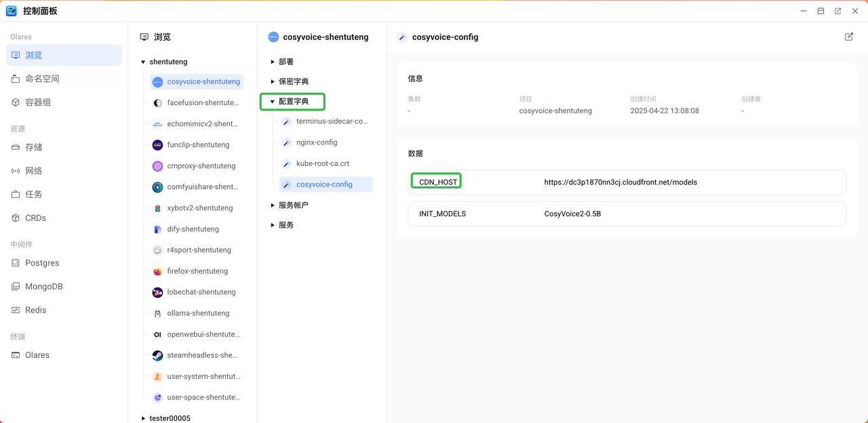The height and width of the screenshot is (423, 868).
Task: Open 命名空间 in the sidebar
Action: [x=42, y=79]
